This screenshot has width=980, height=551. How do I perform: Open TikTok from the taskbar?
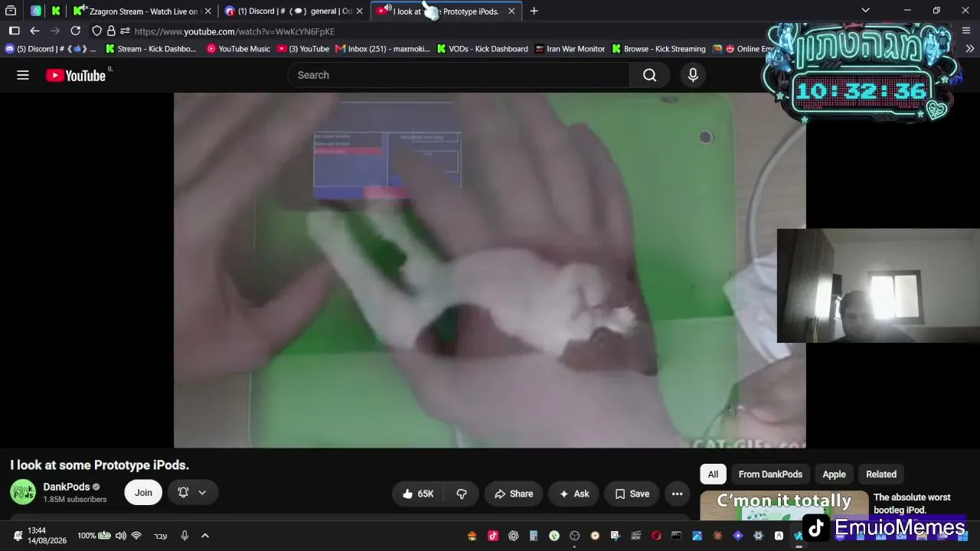coord(492,536)
